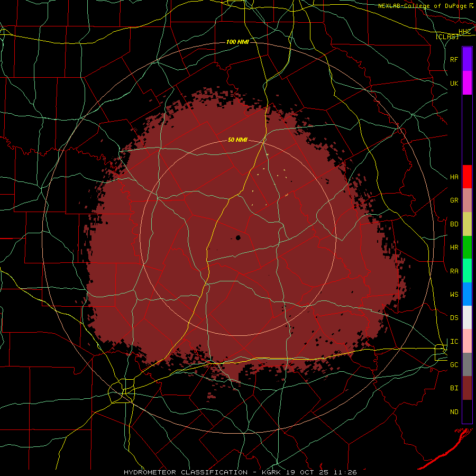476x476 pixels.
Task: Select the GR legend color block
Action: pyautogui.click(x=467, y=200)
